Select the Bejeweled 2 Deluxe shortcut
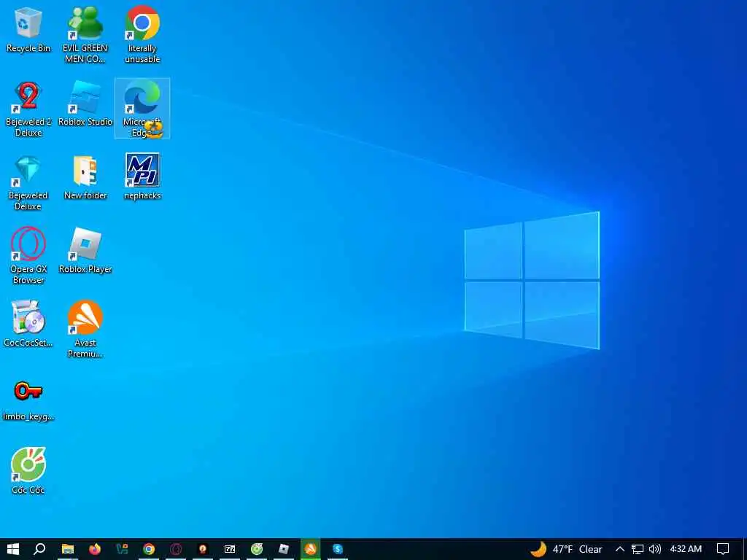 [x=28, y=109]
